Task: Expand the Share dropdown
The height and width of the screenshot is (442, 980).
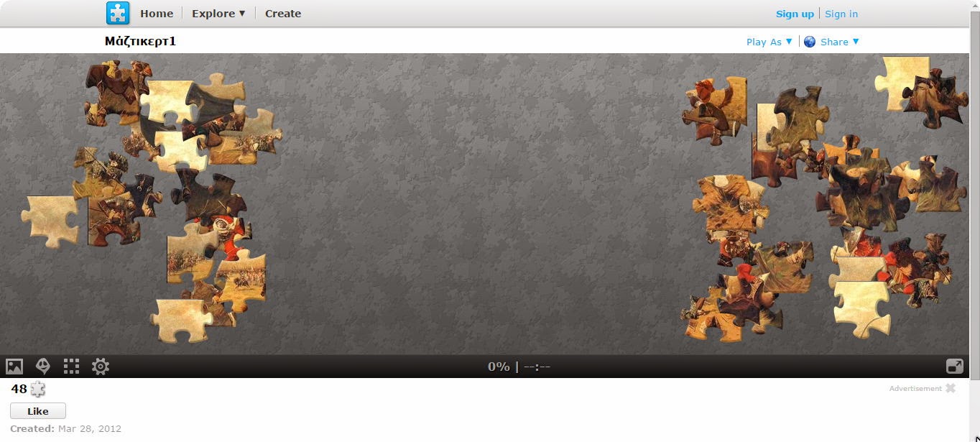Action: tap(840, 42)
